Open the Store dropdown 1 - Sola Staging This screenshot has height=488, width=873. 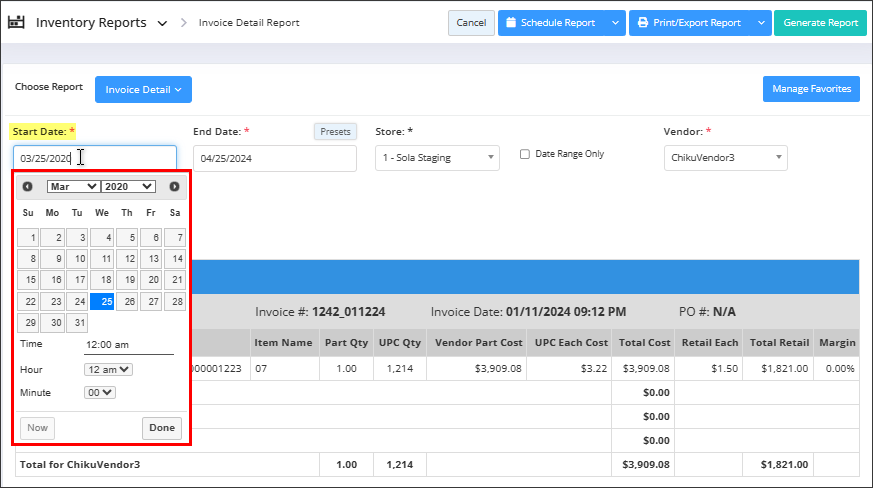click(437, 158)
